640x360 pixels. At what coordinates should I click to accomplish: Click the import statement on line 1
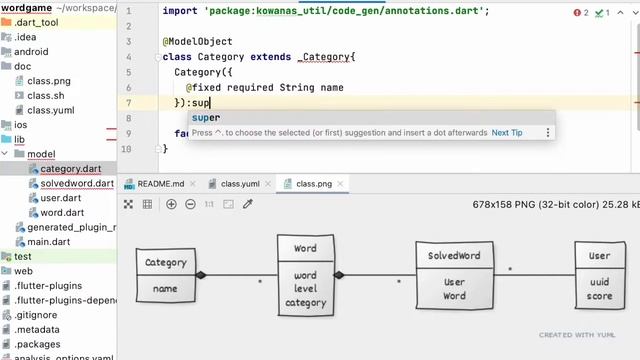click(326, 11)
